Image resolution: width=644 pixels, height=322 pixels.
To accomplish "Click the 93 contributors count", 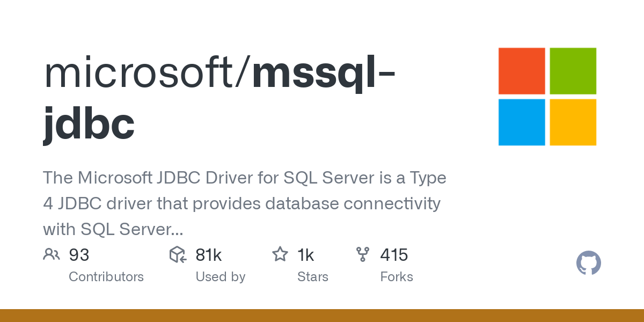I will point(79,254).
